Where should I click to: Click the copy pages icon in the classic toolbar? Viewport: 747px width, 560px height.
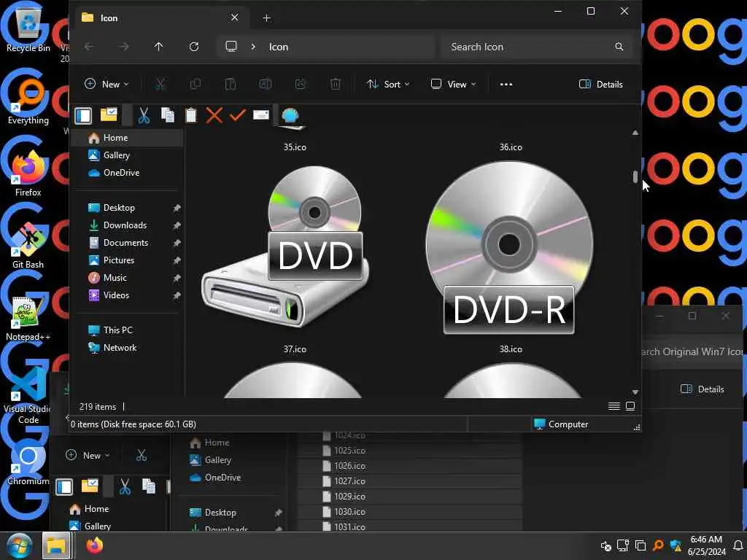(167, 115)
